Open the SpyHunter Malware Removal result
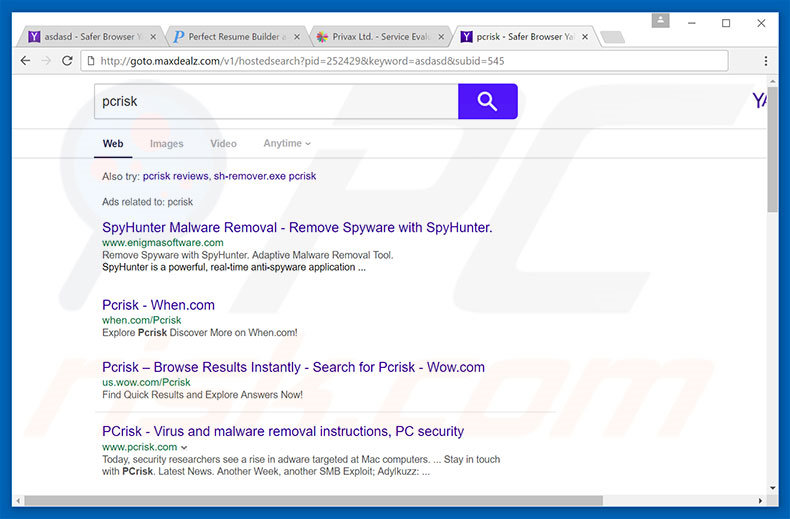 pyautogui.click(x=297, y=227)
